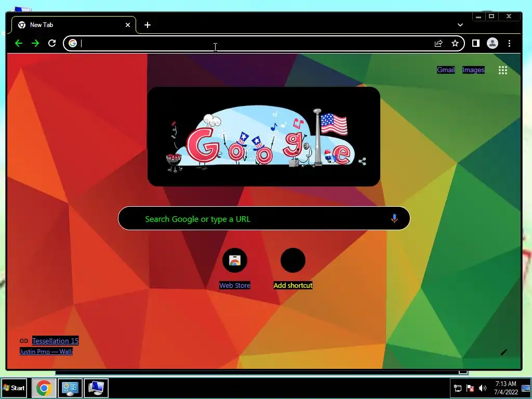Open Gmail link

(x=446, y=70)
